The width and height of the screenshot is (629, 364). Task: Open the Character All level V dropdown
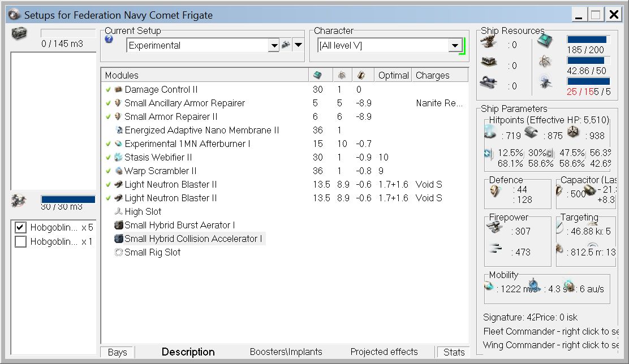click(x=455, y=45)
